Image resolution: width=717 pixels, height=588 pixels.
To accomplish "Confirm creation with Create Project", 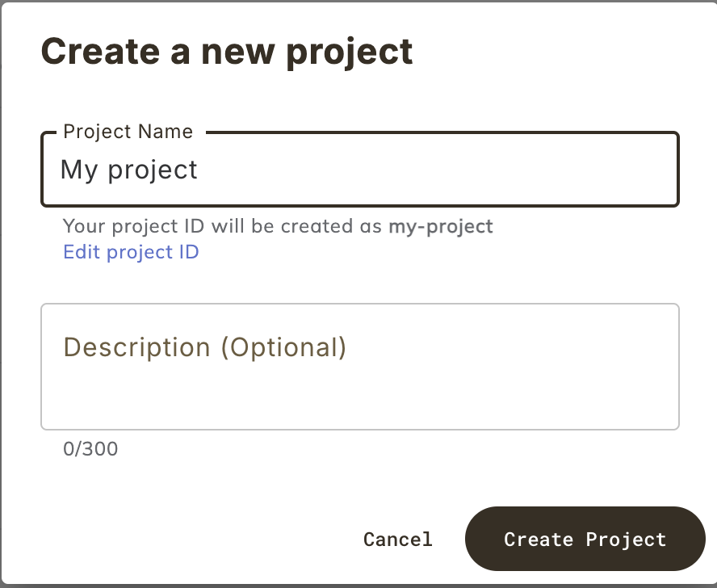I will coord(585,539).
